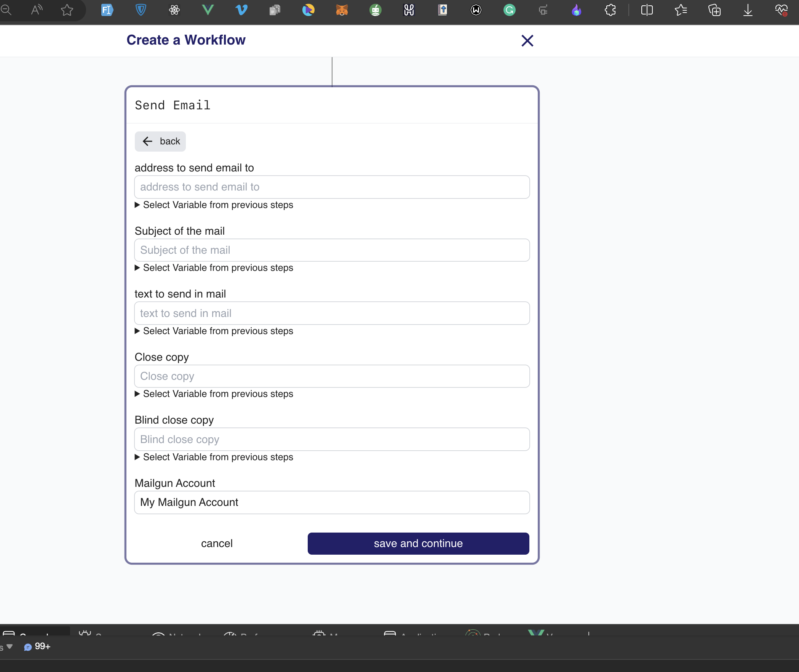This screenshot has height=672, width=799.
Task: Click the Vimeo extension icon
Action: point(241,10)
